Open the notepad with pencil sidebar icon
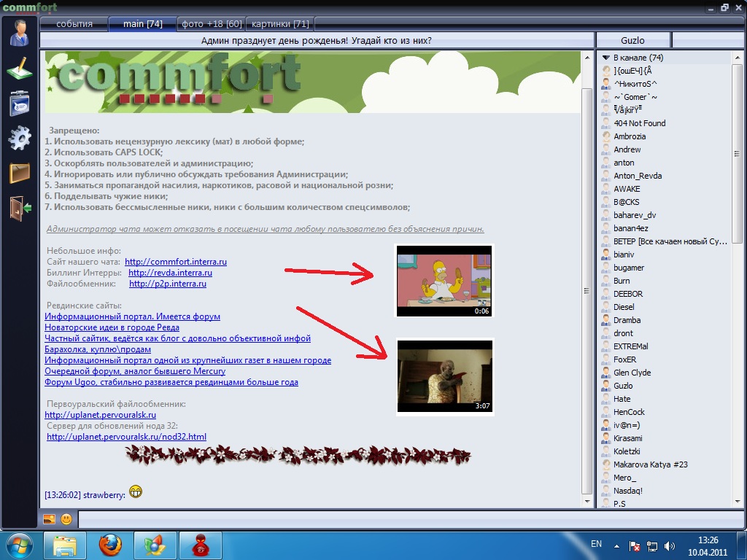 pyautogui.click(x=19, y=69)
